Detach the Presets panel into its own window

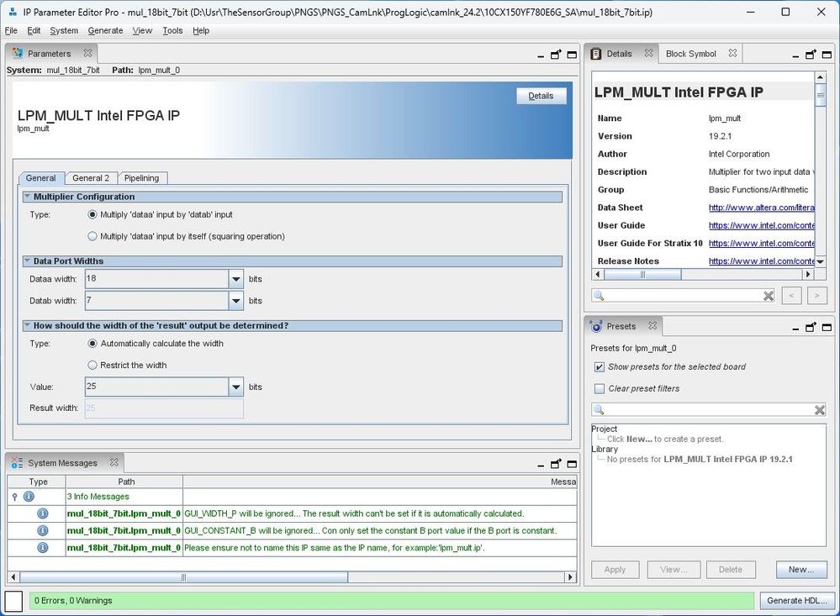coord(811,327)
